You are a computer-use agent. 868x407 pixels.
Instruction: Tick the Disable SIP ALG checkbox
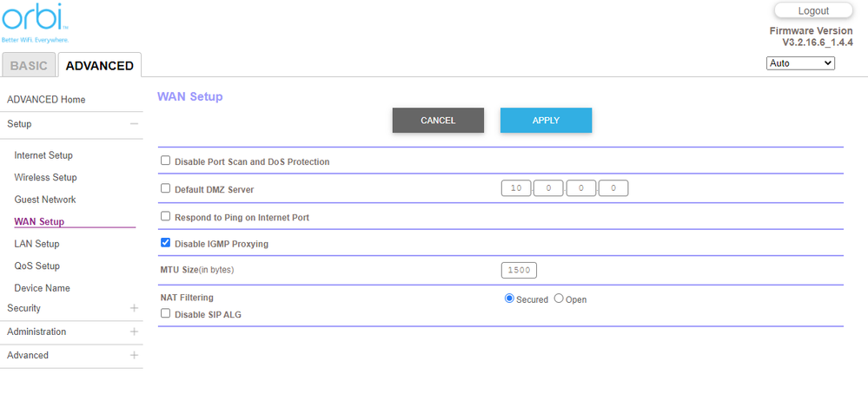(166, 314)
